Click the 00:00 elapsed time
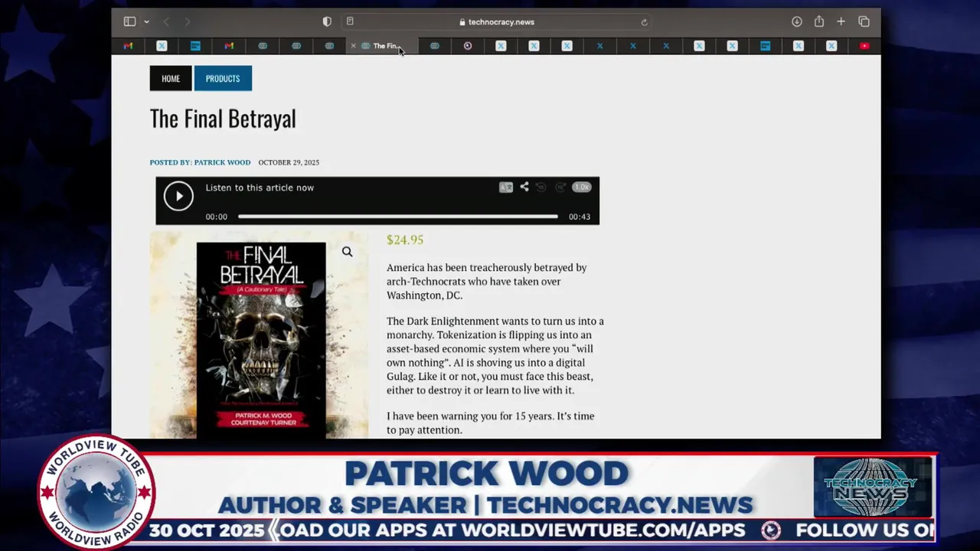The height and width of the screenshot is (551, 980). click(217, 217)
